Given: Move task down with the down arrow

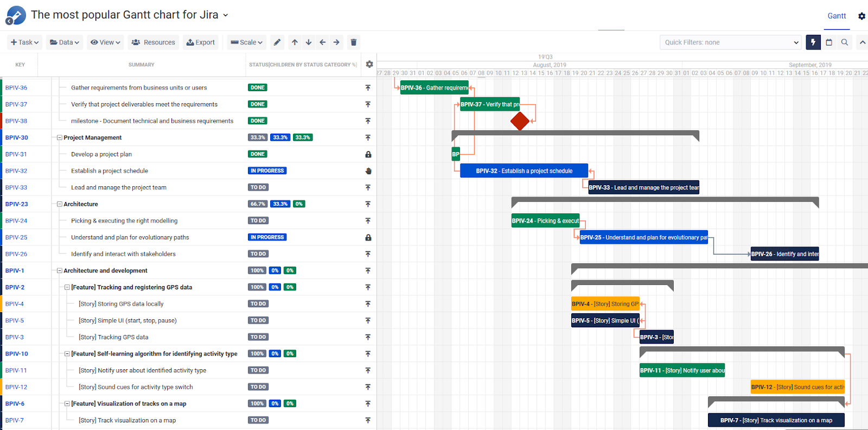Looking at the screenshot, I should 309,42.
